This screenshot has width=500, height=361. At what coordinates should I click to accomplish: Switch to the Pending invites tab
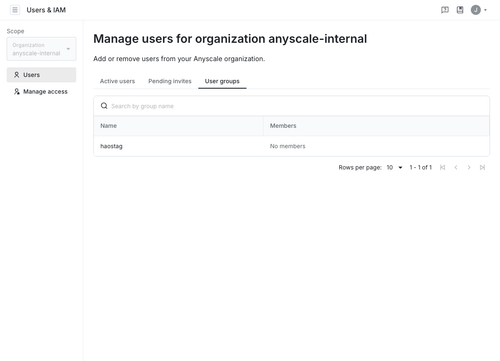(x=170, y=81)
